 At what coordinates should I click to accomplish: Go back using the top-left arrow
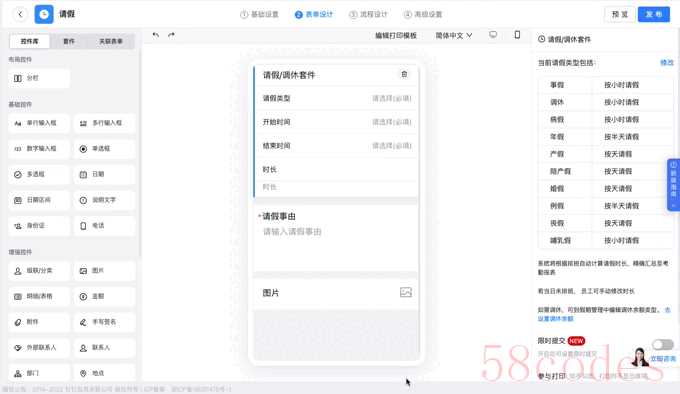(x=20, y=14)
